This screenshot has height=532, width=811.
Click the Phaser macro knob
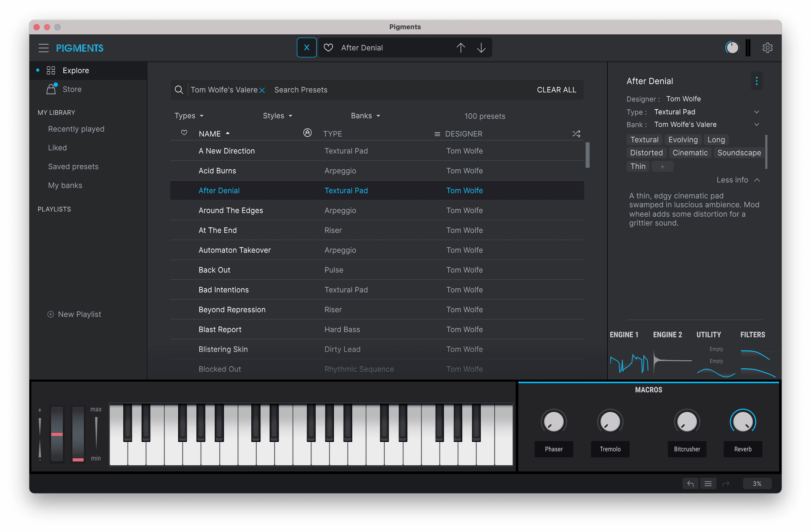click(553, 421)
